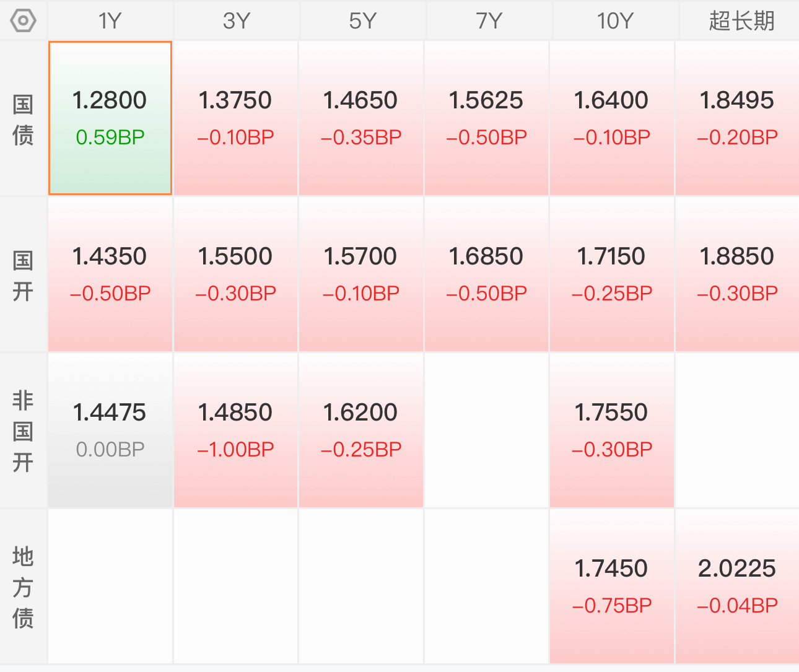The image size is (799, 672).
Task: Select the 国开 row label
Action: coord(23,276)
